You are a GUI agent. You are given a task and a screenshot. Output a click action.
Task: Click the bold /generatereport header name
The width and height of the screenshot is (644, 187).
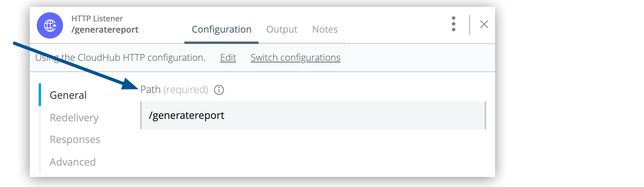pyautogui.click(x=105, y=29)
